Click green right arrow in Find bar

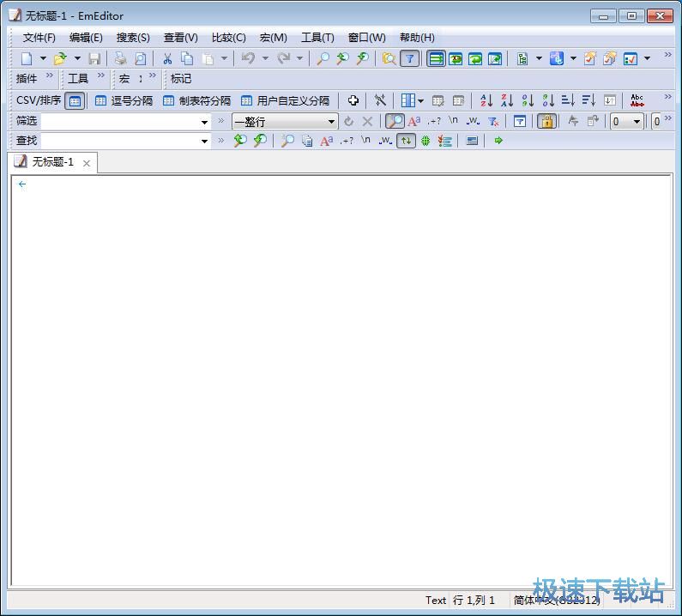pos(498,141)
